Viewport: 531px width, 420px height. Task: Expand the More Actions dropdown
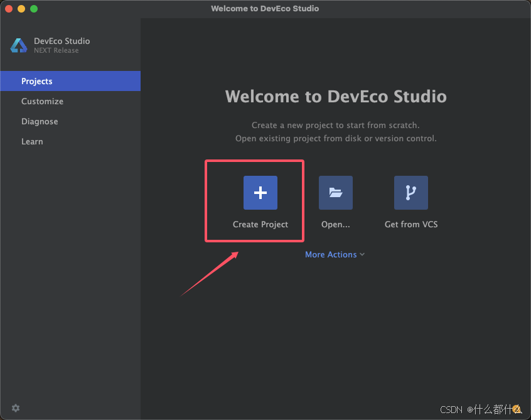tap(335, 254)
